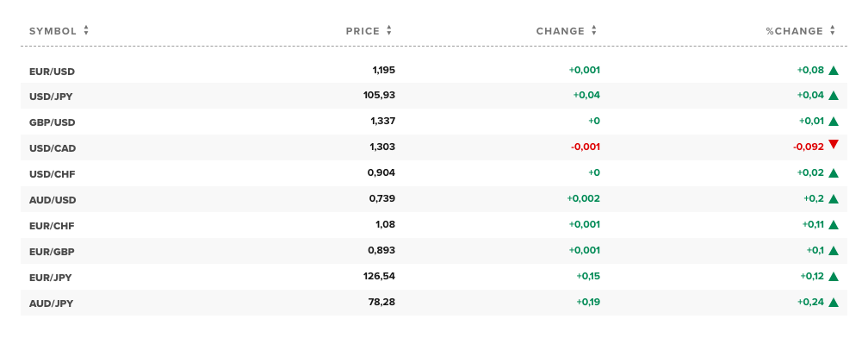Click the green up triangle for USD/JPY

click(834, 96)
